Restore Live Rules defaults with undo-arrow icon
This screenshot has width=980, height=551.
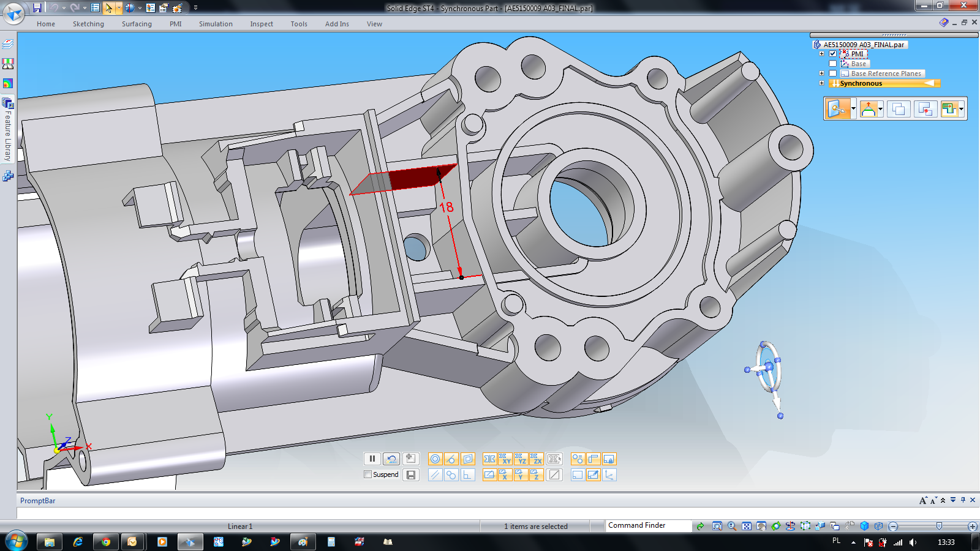pyautogui.click(x=391, y=459)
